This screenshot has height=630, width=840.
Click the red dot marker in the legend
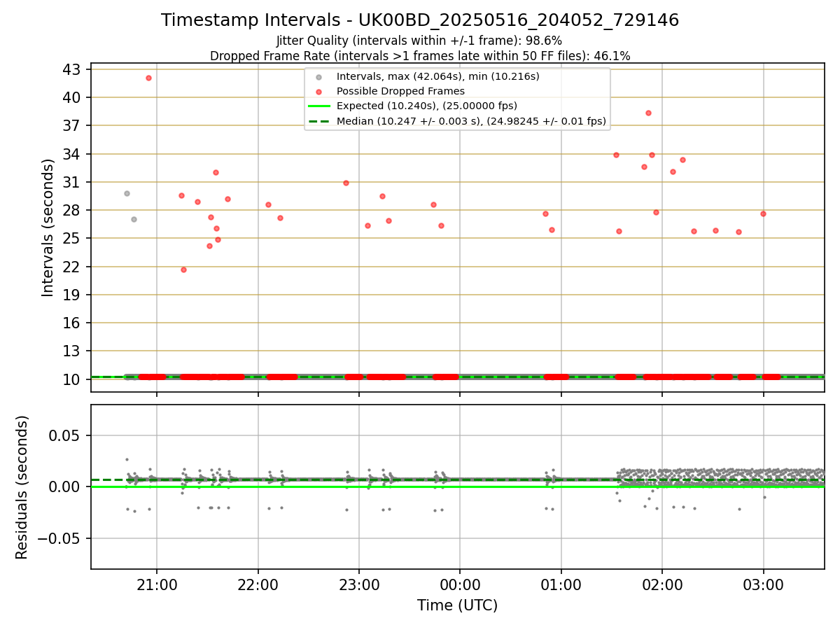pyautogui.click(x=319, y=92)
